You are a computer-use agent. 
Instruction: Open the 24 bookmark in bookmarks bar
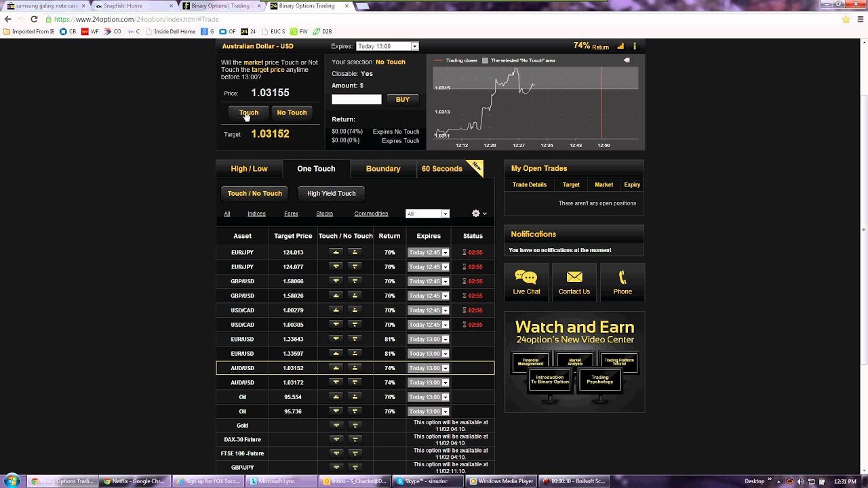pyautogui.click(x=248, y=31)
